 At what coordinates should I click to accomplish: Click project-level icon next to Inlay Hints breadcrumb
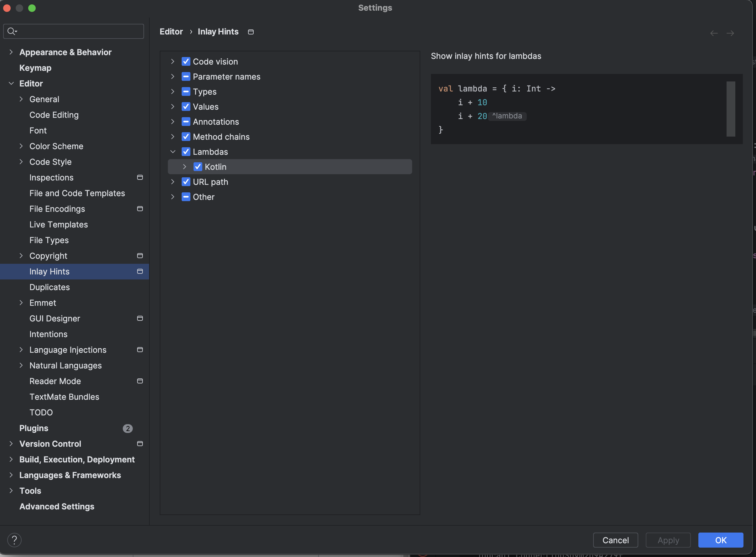point(251,32)
